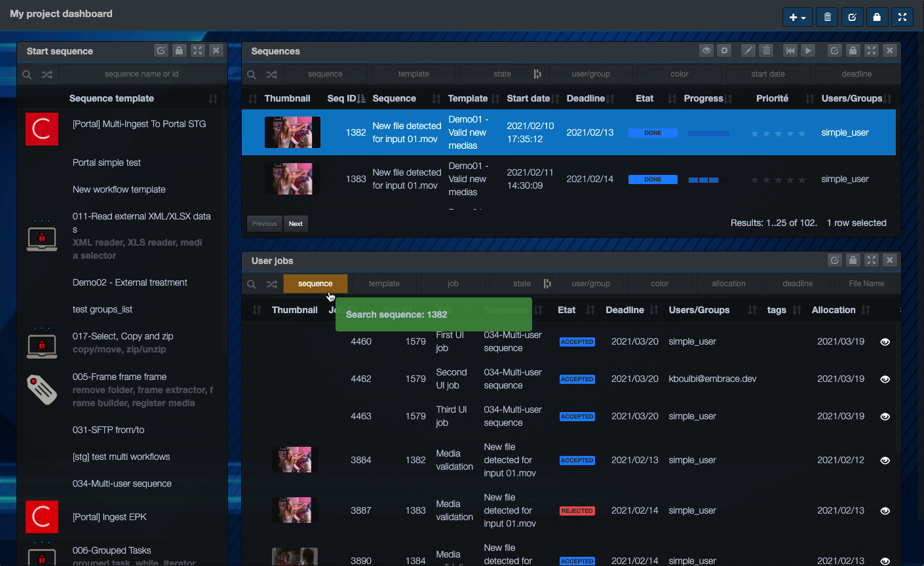924x566 pixels.
Task: Lock the Sequences panel
Action: click(853, 50)
